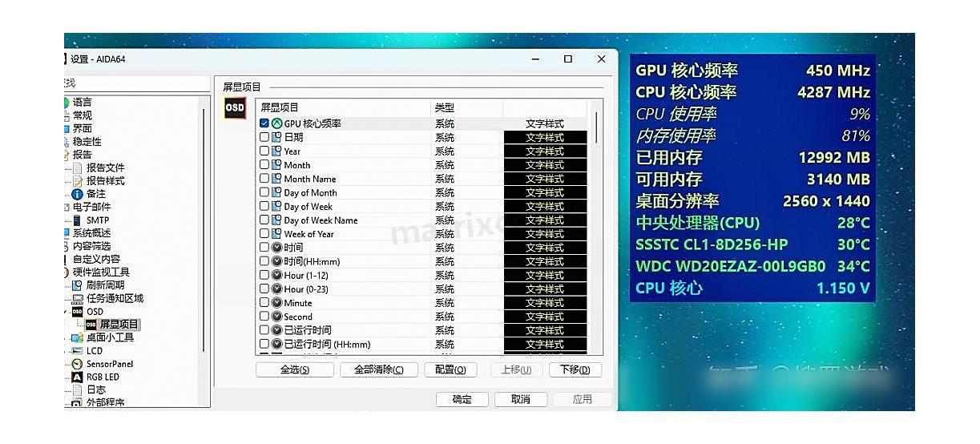This screenshot has height=444, width=980.
Task: Click the 常规 tree icon
Action: coord(67,115)
